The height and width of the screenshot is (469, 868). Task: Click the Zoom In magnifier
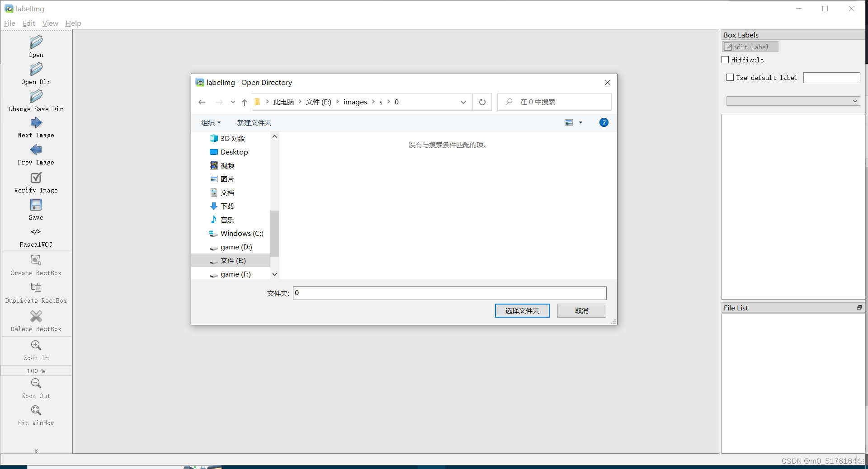click(36, 345)
